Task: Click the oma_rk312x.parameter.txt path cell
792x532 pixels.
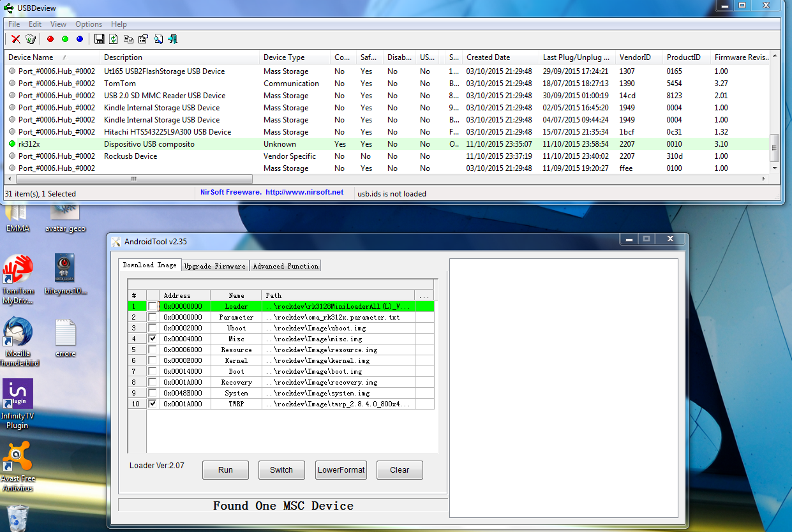Action: (x=338, y=317)
